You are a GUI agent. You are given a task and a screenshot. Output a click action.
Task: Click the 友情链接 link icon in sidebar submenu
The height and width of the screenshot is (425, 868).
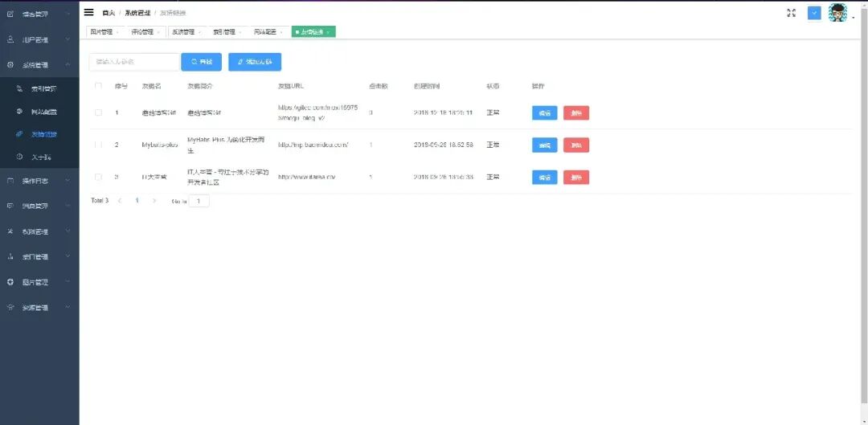click(20, 133)
